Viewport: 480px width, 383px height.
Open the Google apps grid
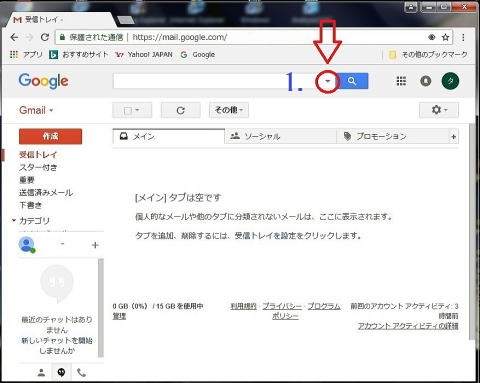pos(401,81)
